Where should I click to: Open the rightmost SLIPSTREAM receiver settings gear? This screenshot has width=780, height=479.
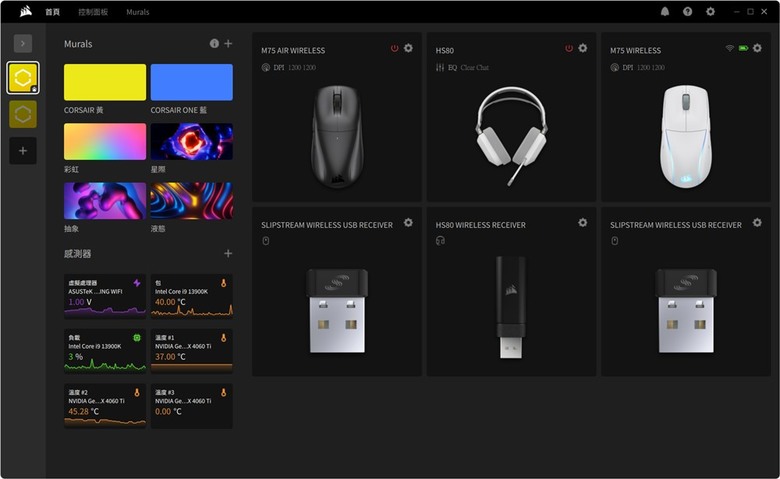point(757,222)
